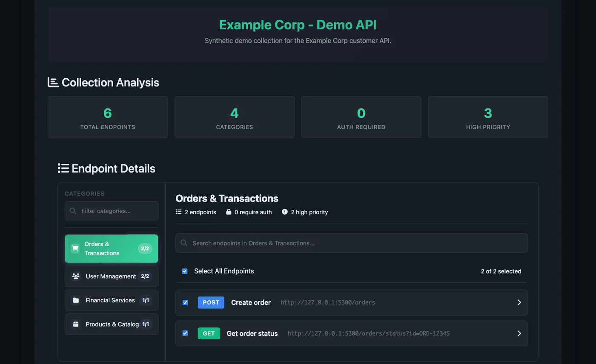The image size is (596, 364).
Task: Click the Synthetic demo collection description text
Action: [298, 41]
